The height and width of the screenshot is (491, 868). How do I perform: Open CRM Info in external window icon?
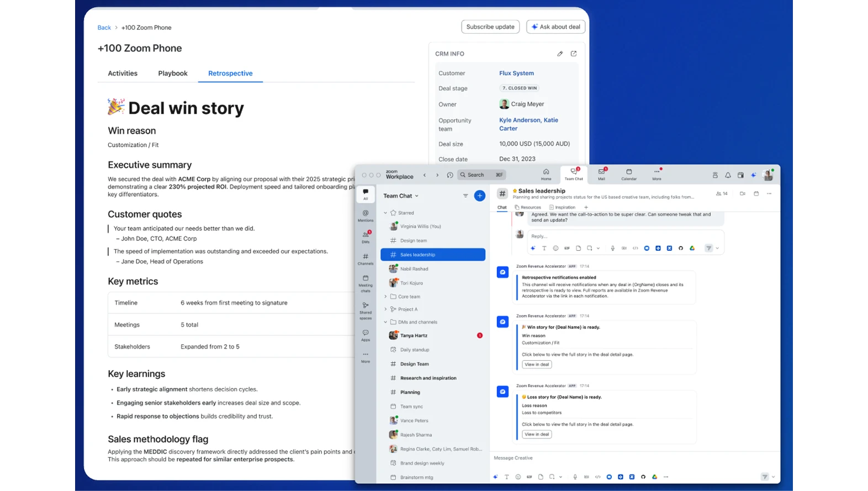click(574, 54)
